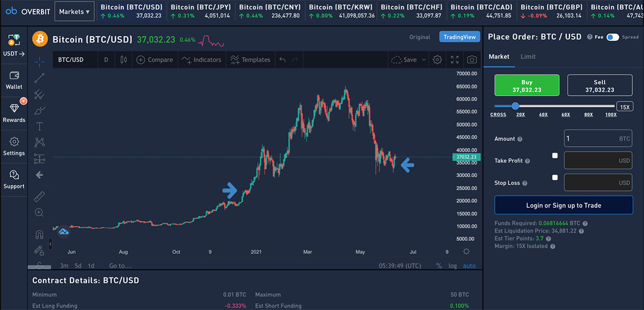The image size is (644, 310).
Task: Switch to the Market order tab
Action: 499,56
